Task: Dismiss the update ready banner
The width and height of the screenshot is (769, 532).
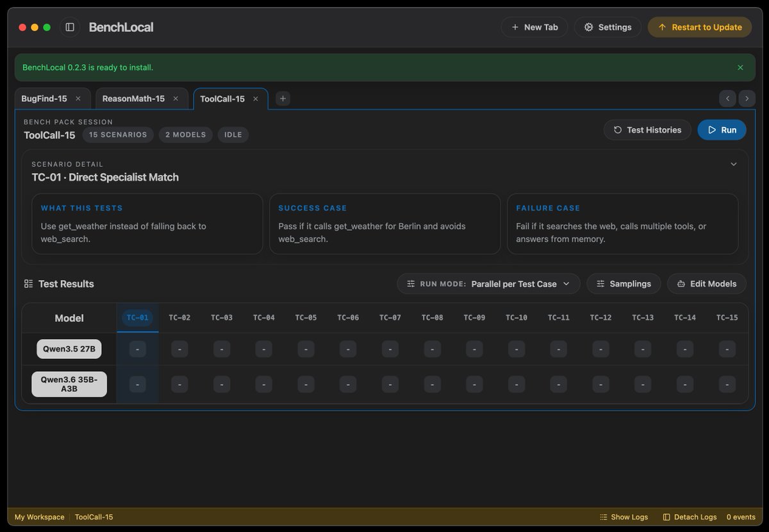Action: 740,67
